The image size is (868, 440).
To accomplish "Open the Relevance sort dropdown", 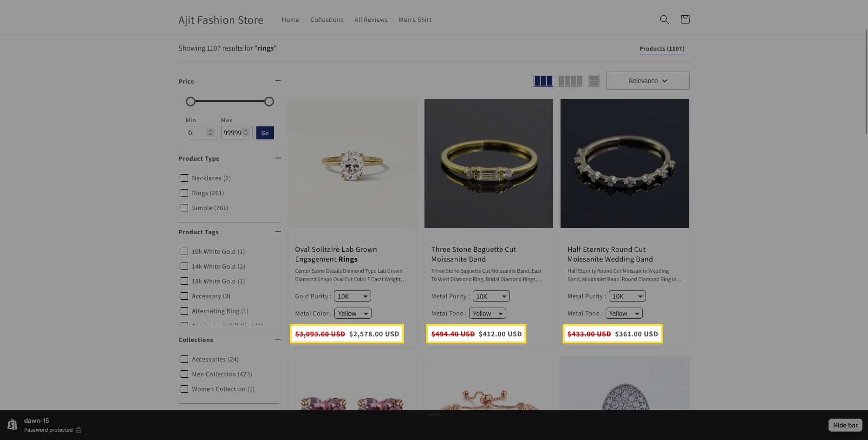I will pos(647,81).
